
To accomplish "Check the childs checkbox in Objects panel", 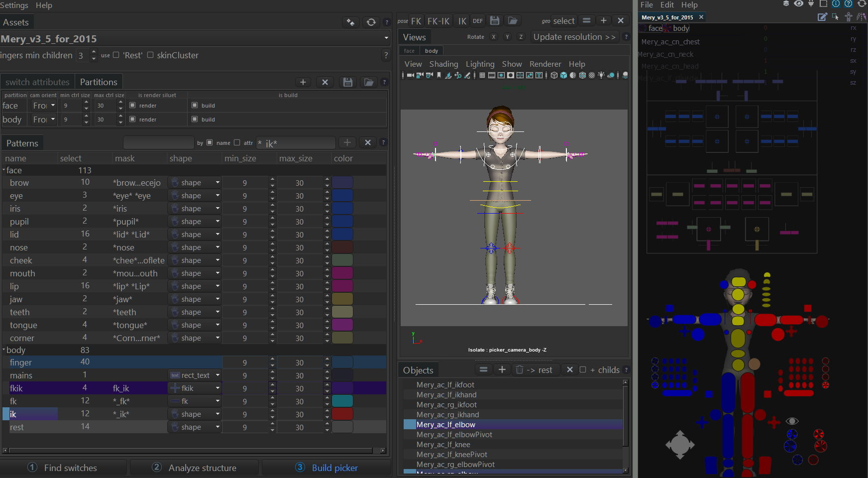I will pyautogui.click(x=583, y=369).
